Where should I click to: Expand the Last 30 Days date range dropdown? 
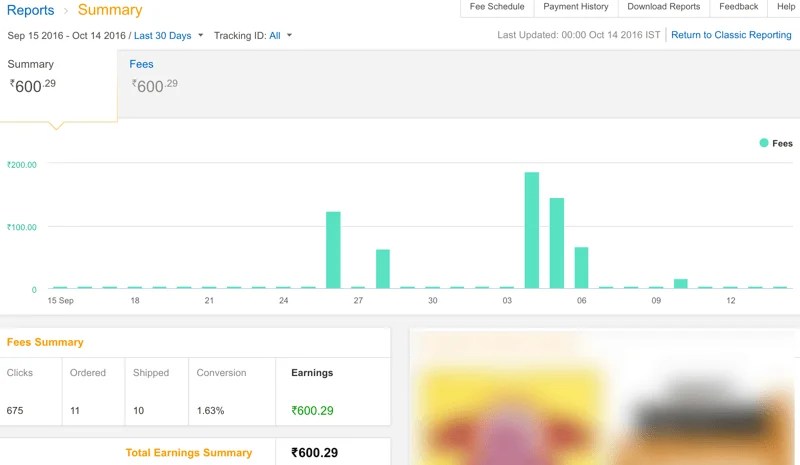coord(168,36)
